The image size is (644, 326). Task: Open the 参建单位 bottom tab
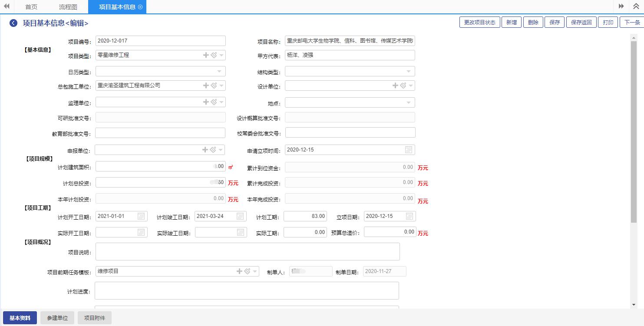57,318
